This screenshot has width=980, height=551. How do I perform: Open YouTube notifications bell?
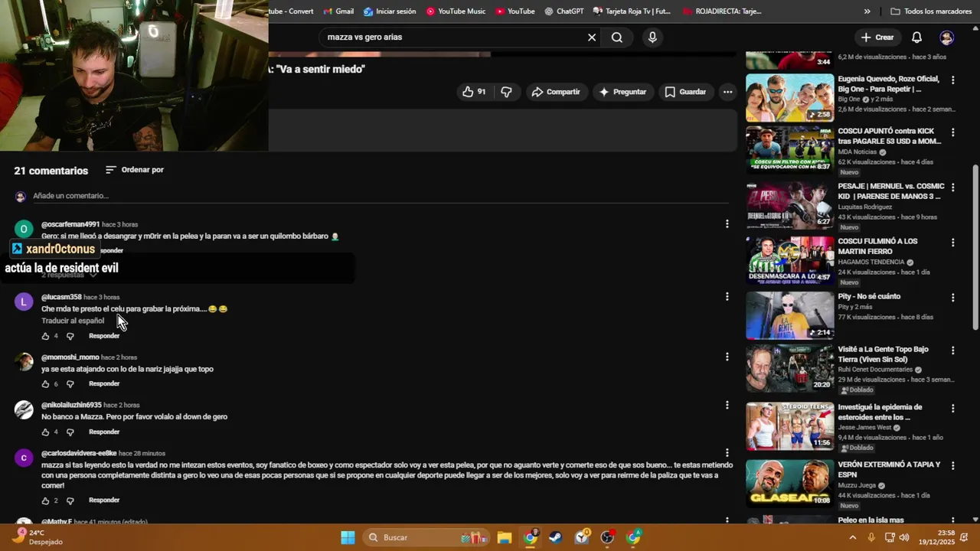(916, 37)
